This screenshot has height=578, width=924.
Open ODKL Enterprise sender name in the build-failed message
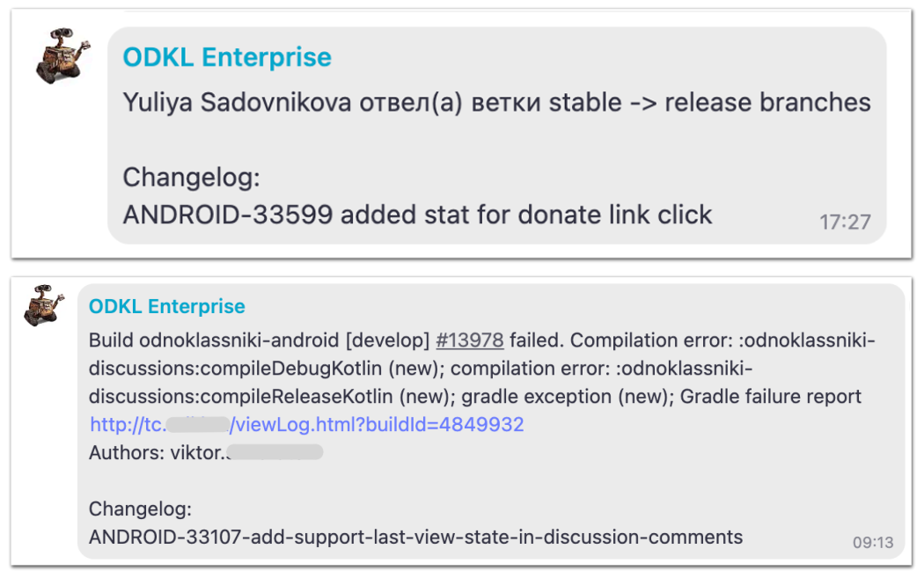tap(167, 306)
